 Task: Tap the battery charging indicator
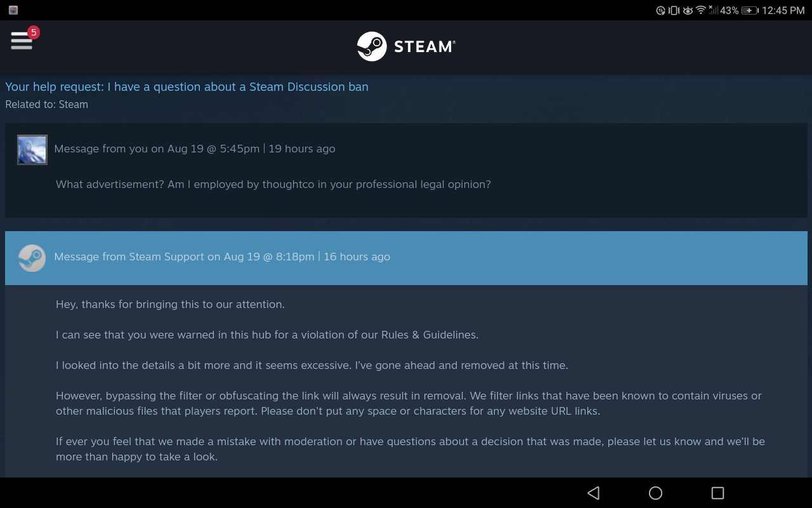tap(750, 10)
